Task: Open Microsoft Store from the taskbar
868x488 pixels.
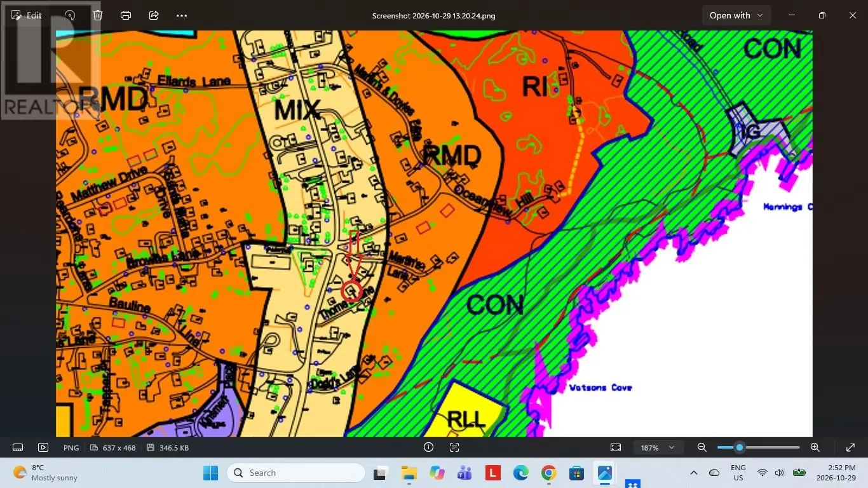Action: point(576,473)
